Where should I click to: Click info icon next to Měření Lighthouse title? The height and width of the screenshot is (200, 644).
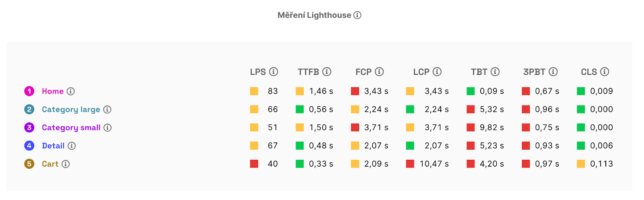357,15
